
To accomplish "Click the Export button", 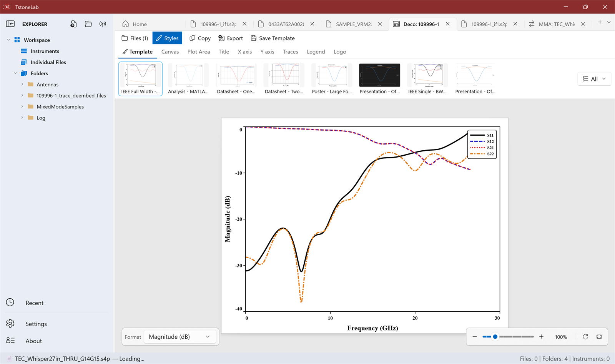I will [231, 38].
